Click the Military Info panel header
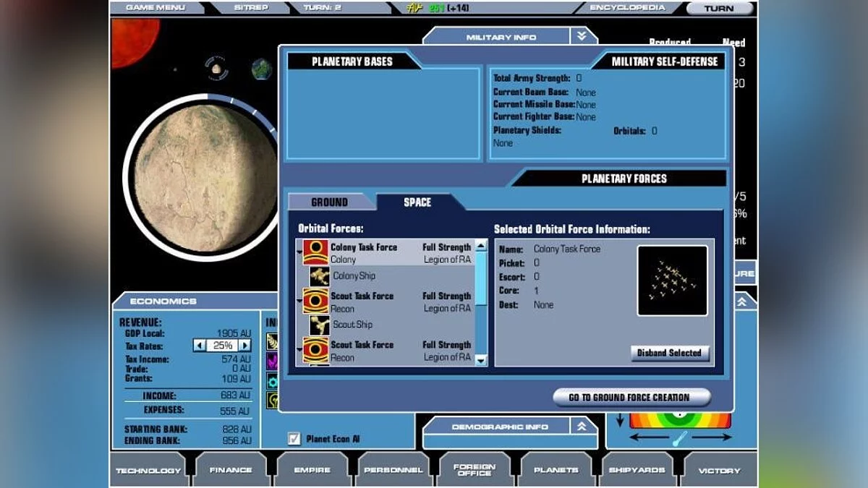 pyautogui.click(x=501, y=36)
